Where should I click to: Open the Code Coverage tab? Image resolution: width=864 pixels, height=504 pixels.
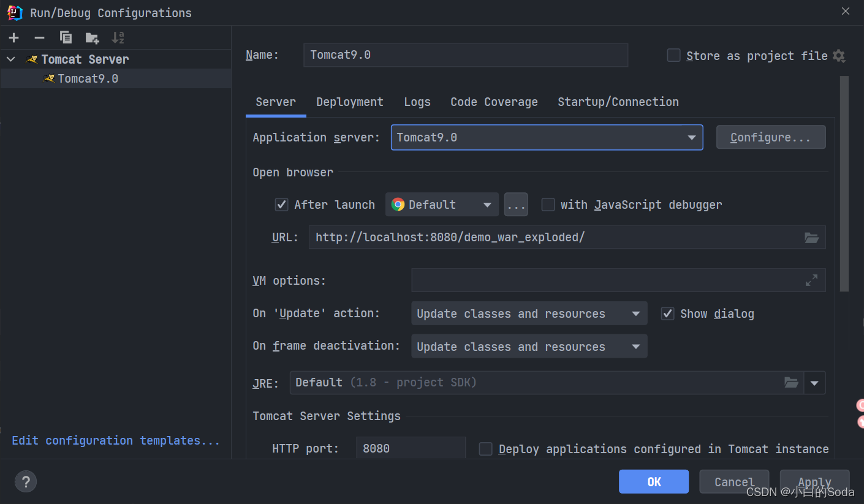coord(494,102)
